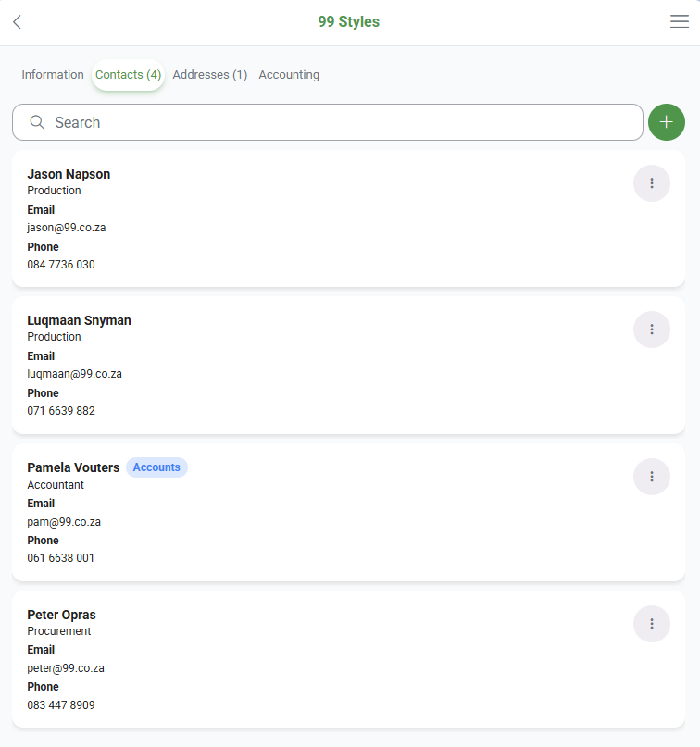This screenshot has height=747, width=700.
Task: Click phone number 083 447 8909
Action: pos(61,705)
